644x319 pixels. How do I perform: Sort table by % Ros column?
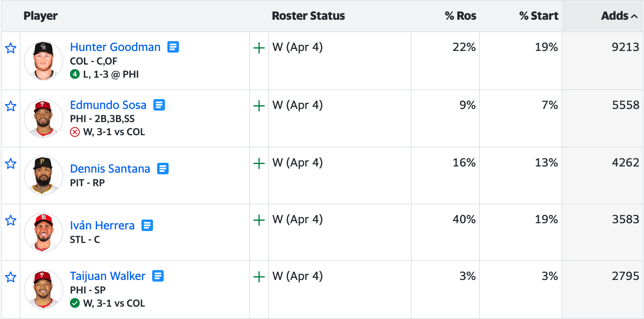click(x=461, y=16)
